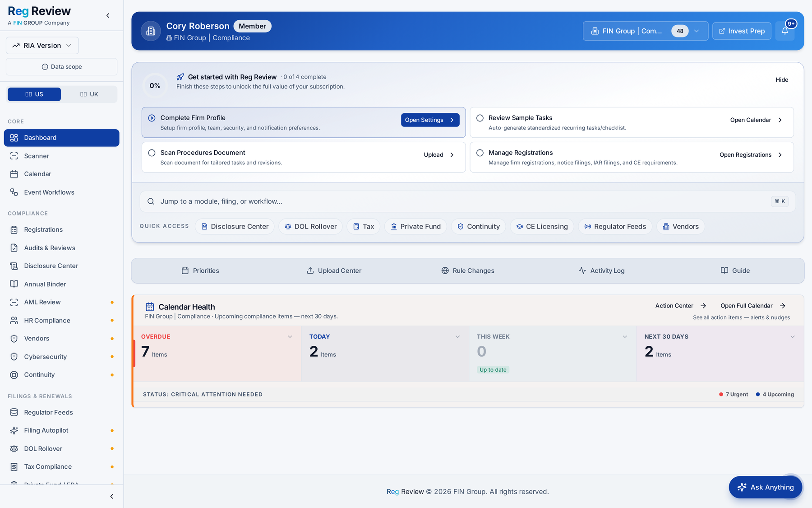
Task: Open the Cybersecurity sidebar icon
Action: (x=14, y=357)
